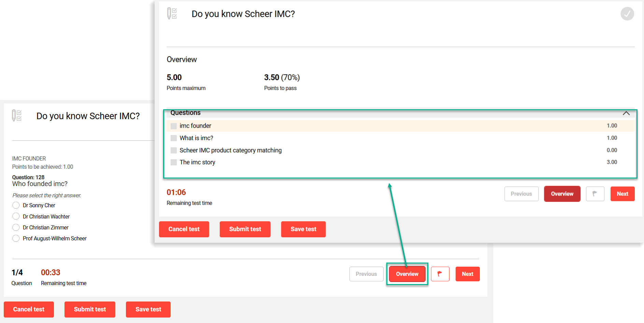Open the 'What is imc?' question row
The image size is (644, 323).
coord(400,138)
